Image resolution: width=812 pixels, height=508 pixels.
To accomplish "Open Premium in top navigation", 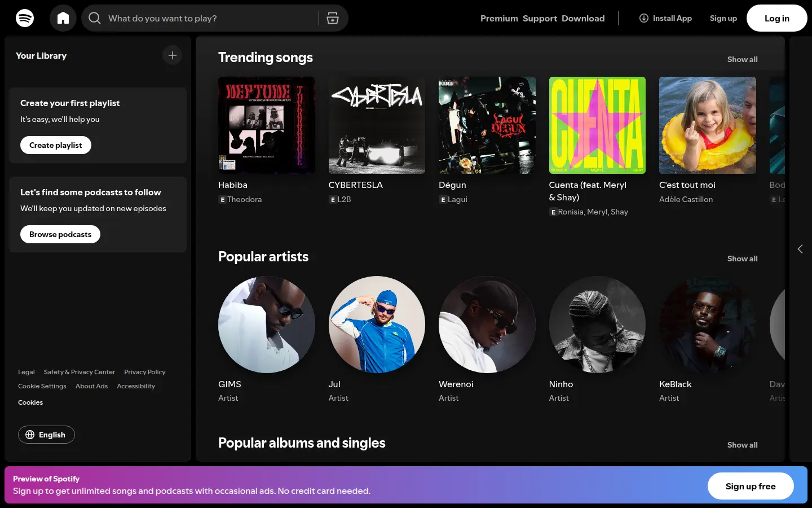I will click(x=499, y=18).
